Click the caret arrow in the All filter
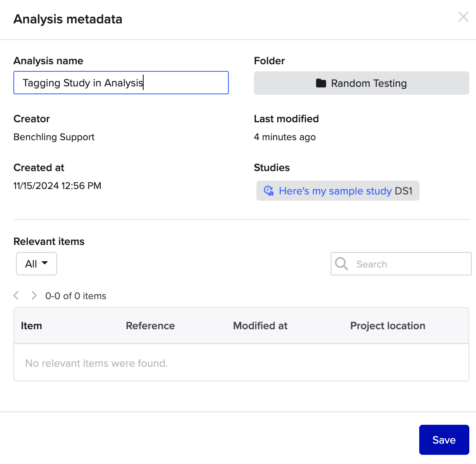Image resolution: width=476 pixels, height=464 pixels. [x=45, y=263]
